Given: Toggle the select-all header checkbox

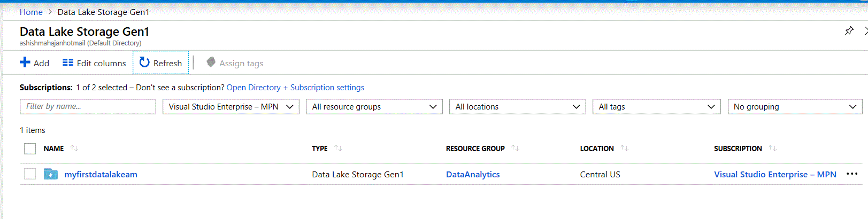Looking at the screenshot, I should coord(30,148).
